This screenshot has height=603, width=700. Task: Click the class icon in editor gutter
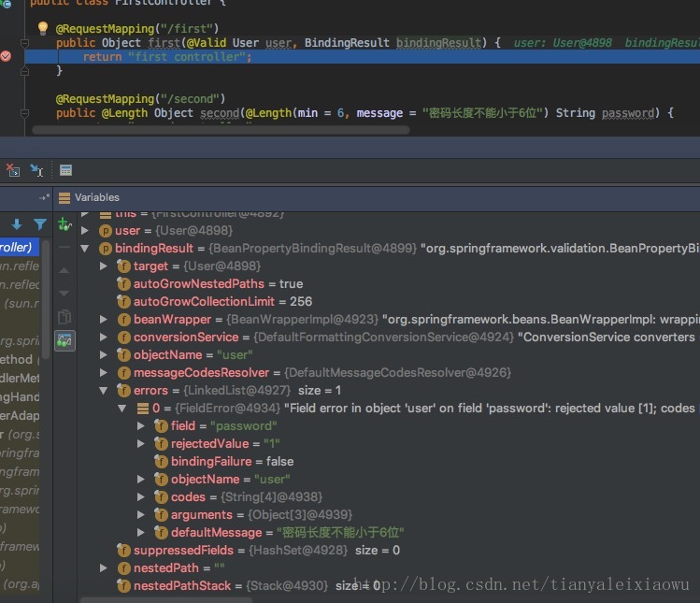pos(7,3)
